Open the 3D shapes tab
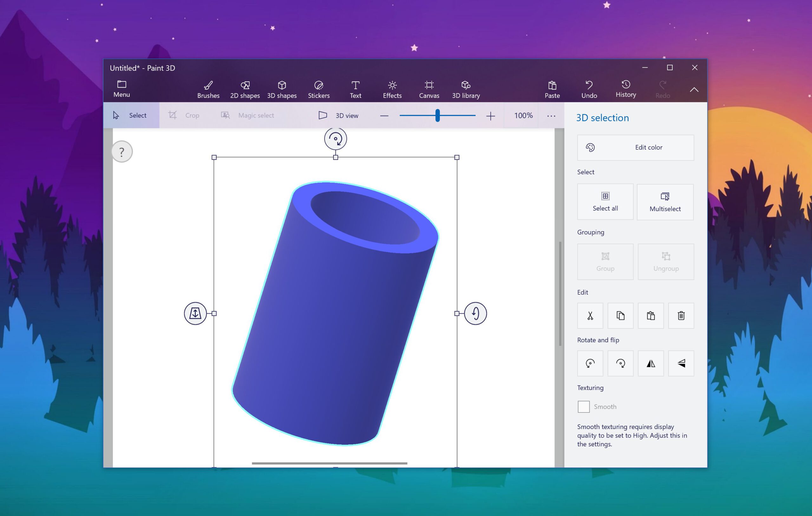 click(282, 90)
